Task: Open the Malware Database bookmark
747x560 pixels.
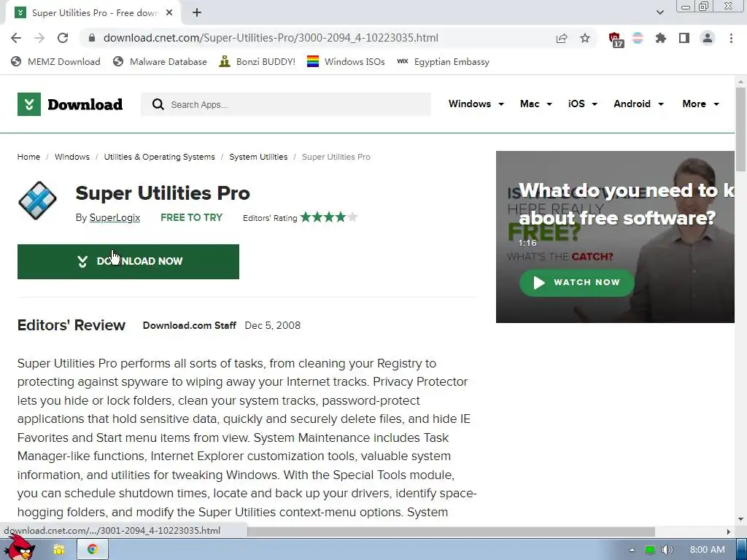Action: click(160, 61)
